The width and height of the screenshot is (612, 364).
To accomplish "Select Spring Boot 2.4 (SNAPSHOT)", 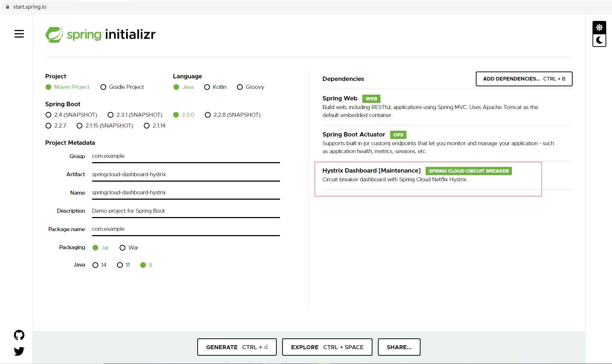I will [x=71, y=115].
